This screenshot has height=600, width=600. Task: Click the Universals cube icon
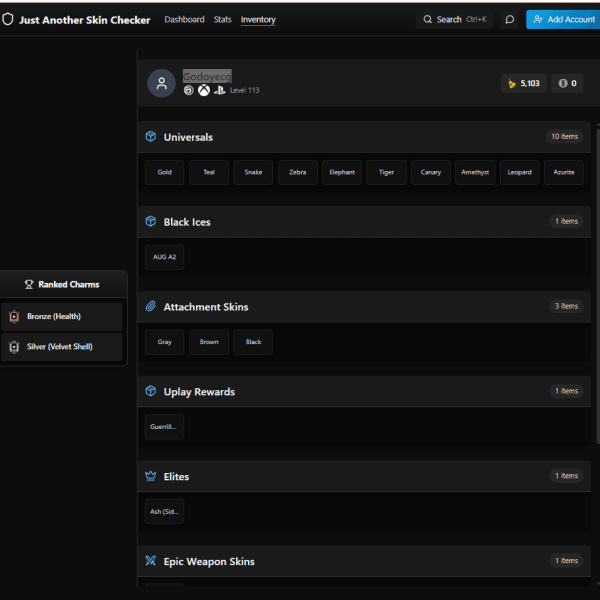point(151,137)
